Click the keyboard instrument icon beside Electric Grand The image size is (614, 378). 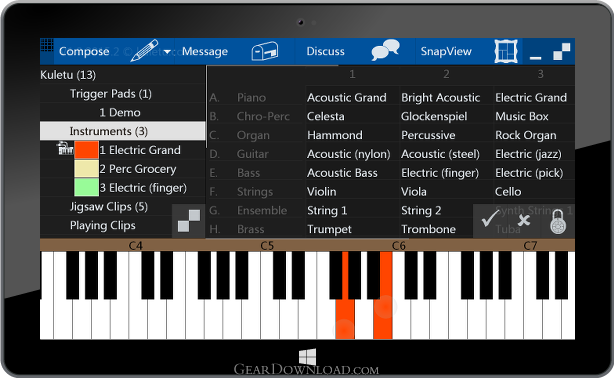point(65,148)
